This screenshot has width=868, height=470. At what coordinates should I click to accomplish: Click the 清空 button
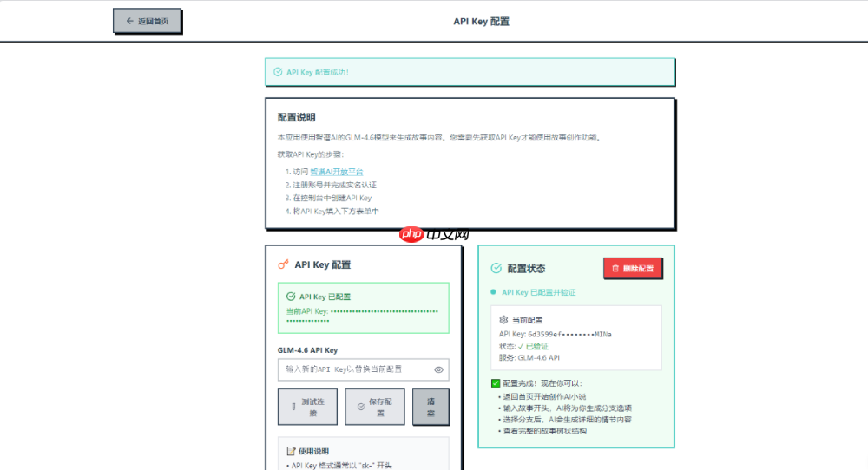pyautogui.click(x=431, y=407)
